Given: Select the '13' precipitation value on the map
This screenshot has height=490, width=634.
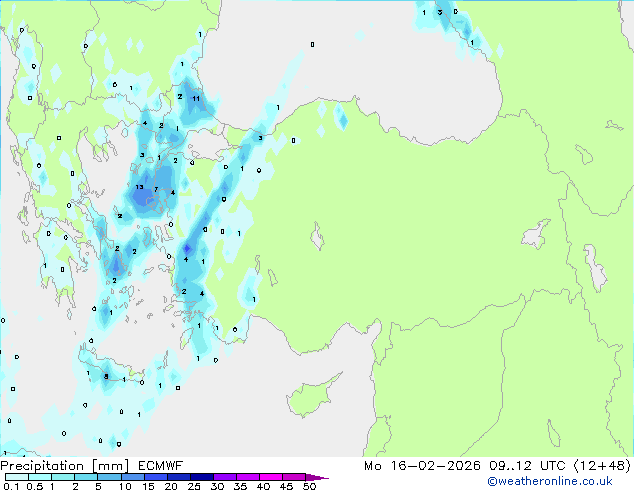Looking at the screenshot, I should (139, 187).
